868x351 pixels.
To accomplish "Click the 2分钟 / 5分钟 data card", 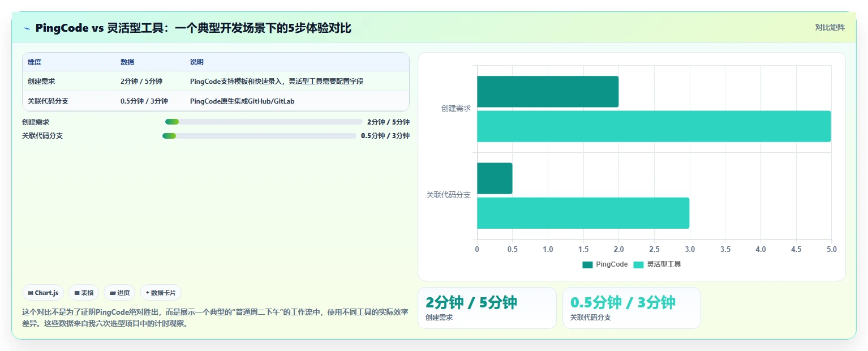I will click(487, 308).
